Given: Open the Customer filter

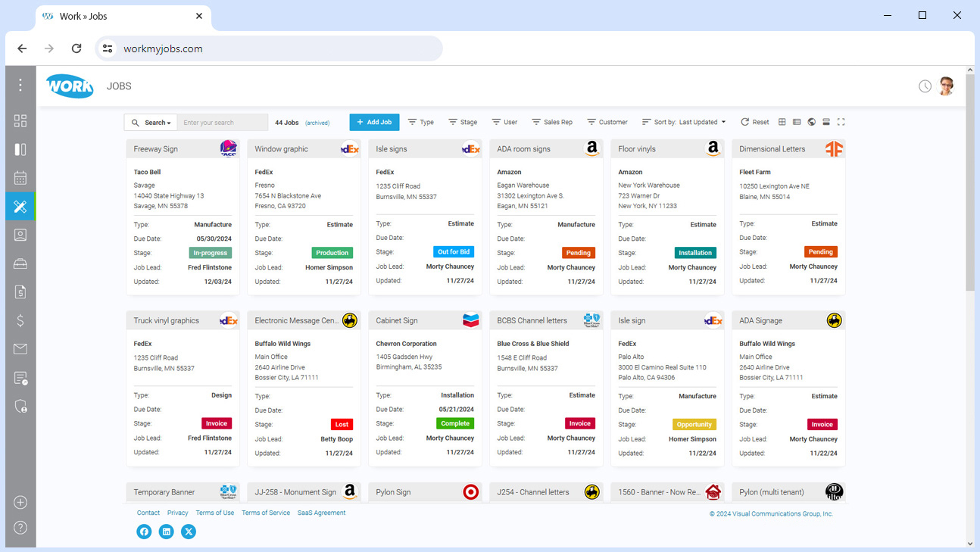Looking at the screenshot, I should point(607,122).
